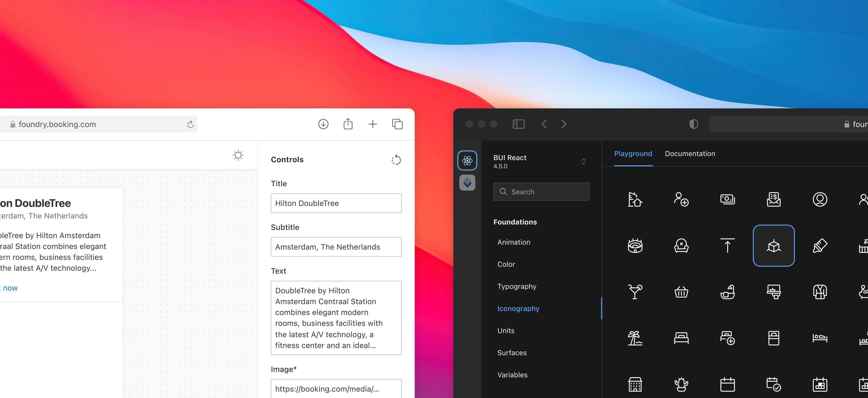
Task: Go forward in the dark browser window
Action: 564,124
